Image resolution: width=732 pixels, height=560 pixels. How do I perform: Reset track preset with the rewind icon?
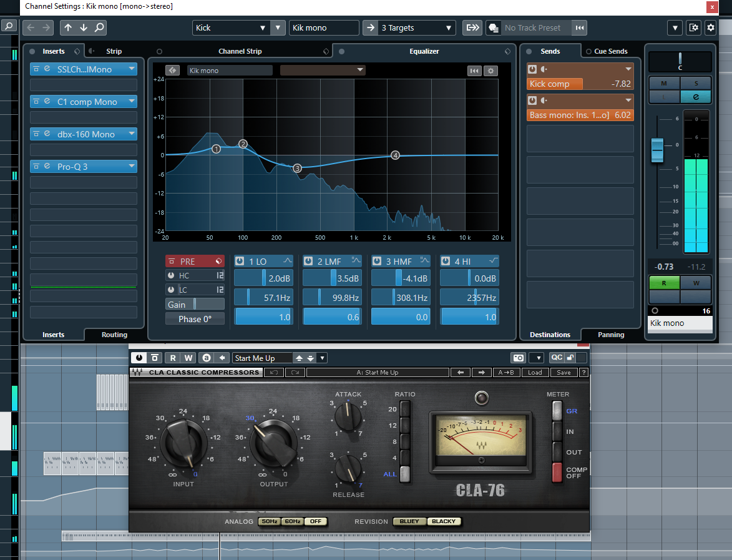point(579,28)
